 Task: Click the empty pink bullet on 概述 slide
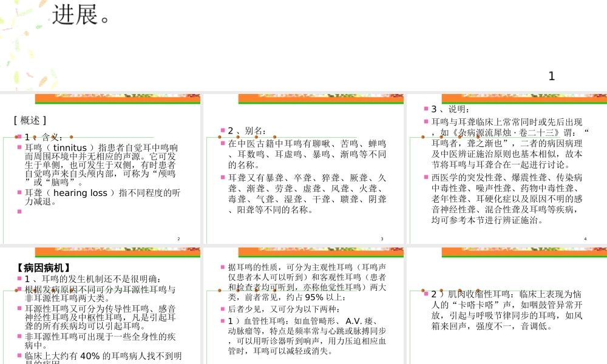pos(19,212)
